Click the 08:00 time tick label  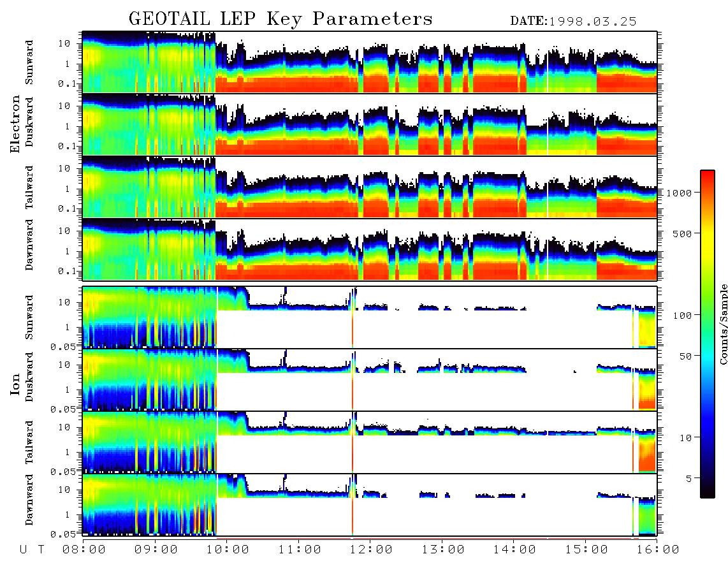tap(84, 550)
